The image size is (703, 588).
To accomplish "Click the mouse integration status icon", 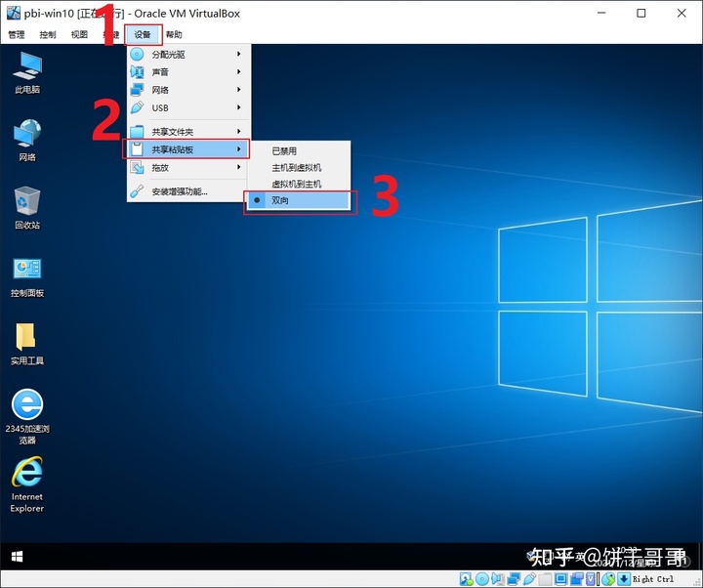I will point(608,579).
